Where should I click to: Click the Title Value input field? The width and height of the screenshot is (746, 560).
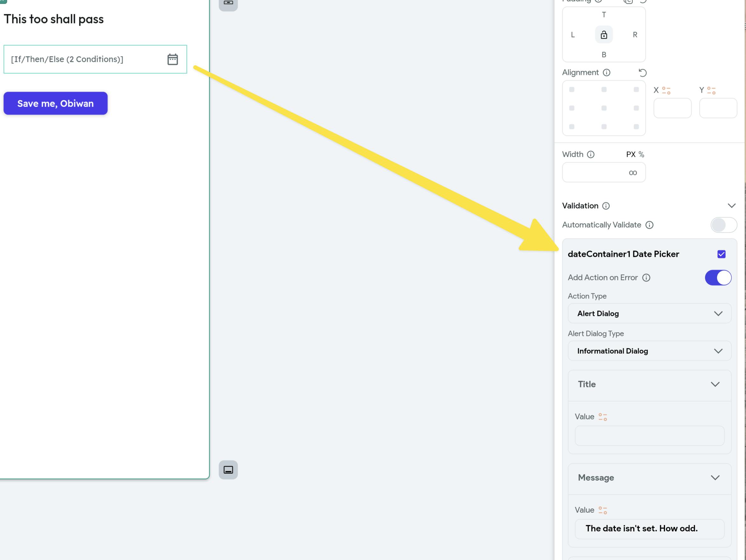coord(649,436)
